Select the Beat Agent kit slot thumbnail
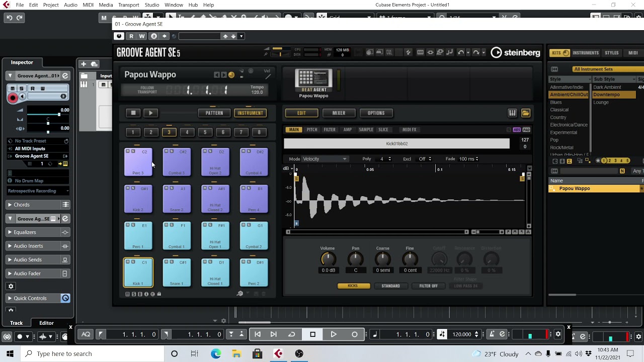The image size is (644, 362). coord(313,80)
